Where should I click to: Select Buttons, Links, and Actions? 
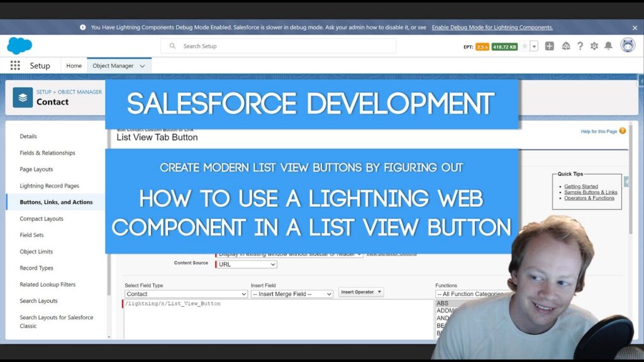(56, 202)
